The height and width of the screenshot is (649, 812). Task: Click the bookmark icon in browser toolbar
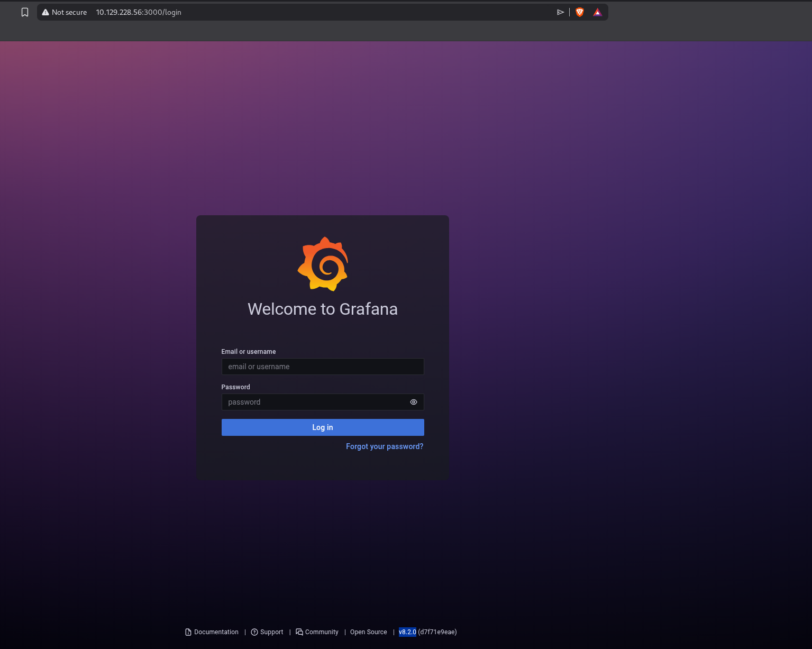click(25, 12)
